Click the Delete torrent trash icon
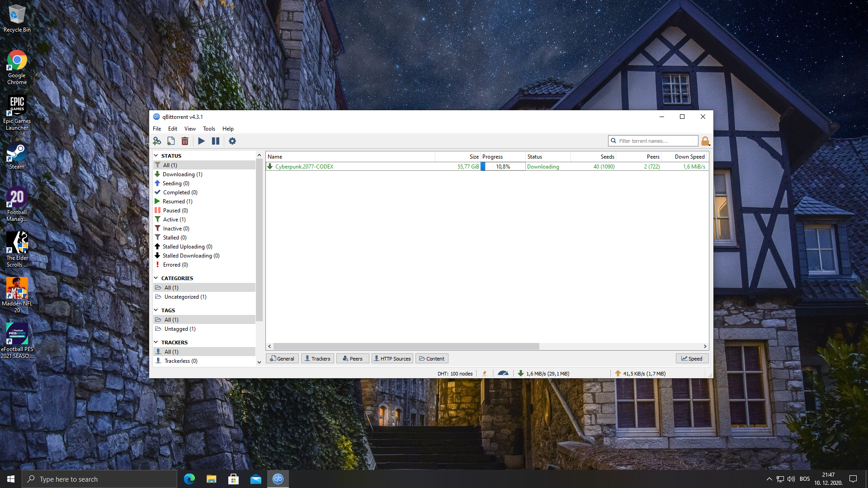The image size is (868, 488). [185, 141]
